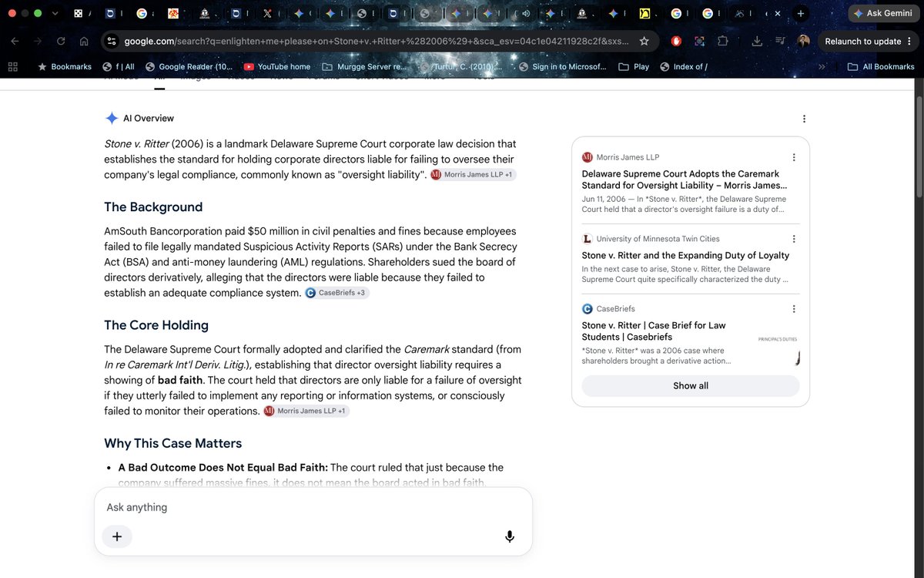
Task: Click the Ask Gemini button
Action: point(882,14)
